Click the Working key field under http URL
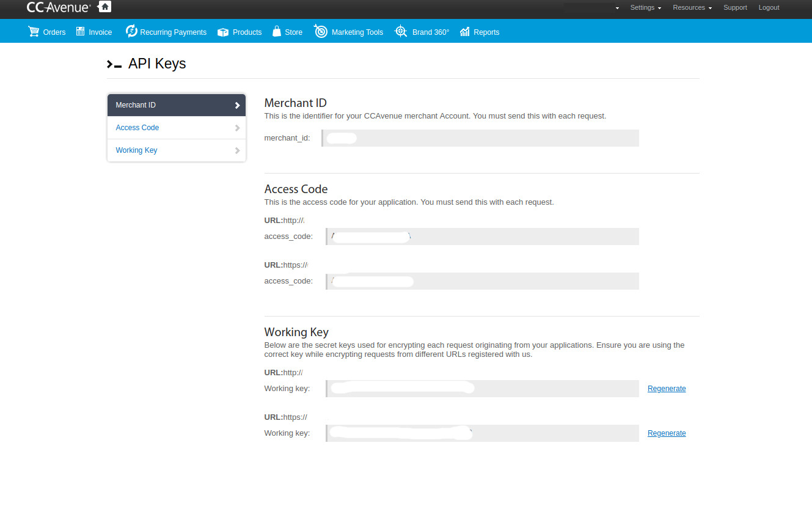812x506 pixels. click(482, 389)
